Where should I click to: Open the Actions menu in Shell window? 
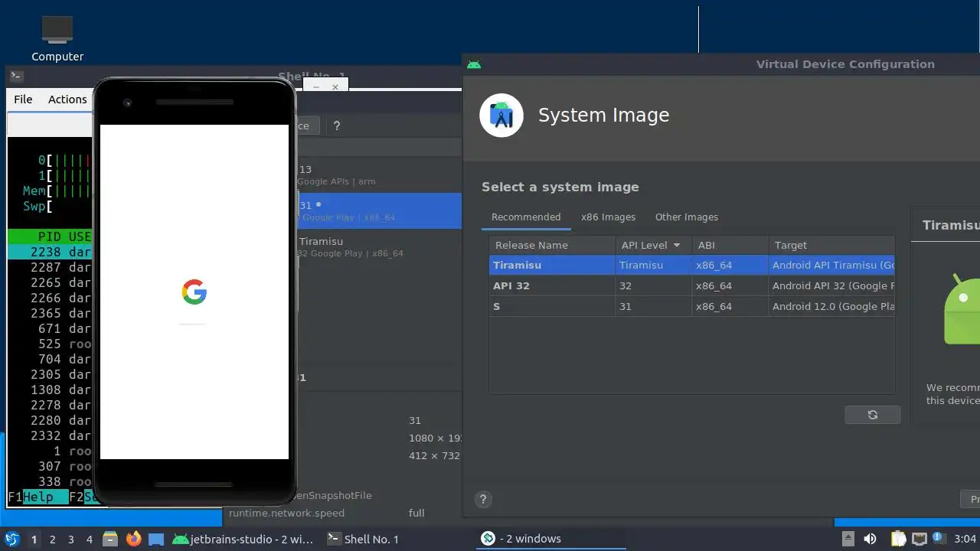point(67,99)
